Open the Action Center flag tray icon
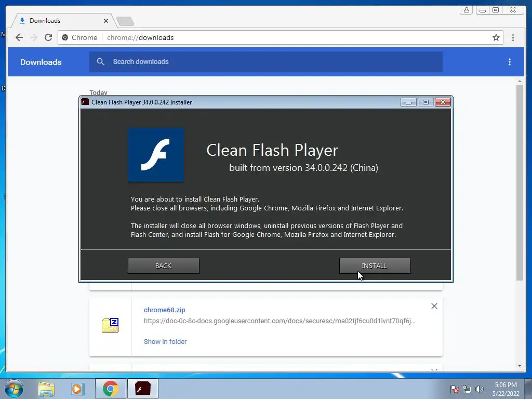 (455, 389)
